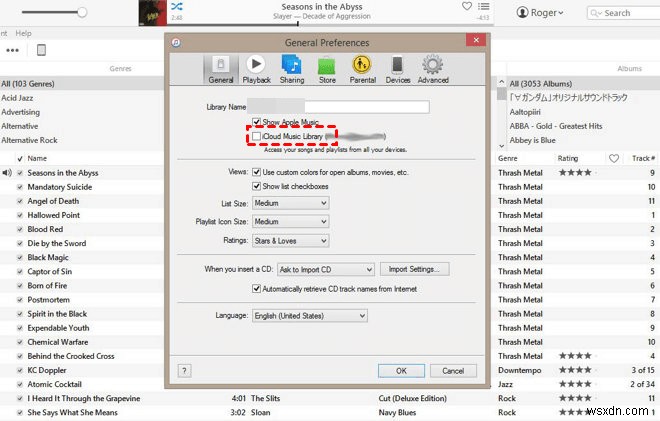This screenshot has height=421, width=660.
Task: Open the General preferences tab
Action: tap(221, 69)
